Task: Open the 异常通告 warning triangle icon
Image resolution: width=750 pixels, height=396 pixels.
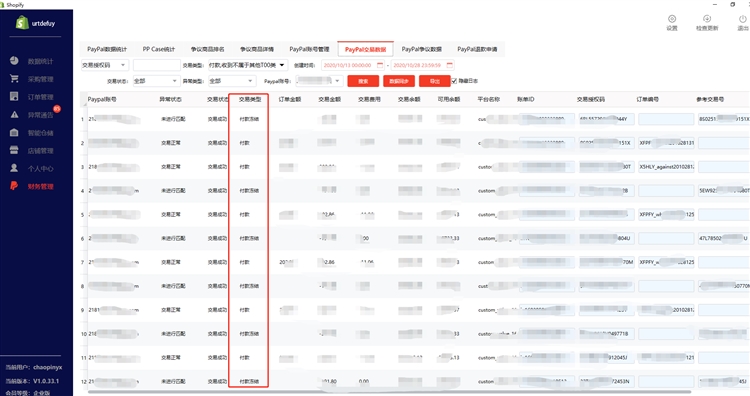Action: pos(14,114)
